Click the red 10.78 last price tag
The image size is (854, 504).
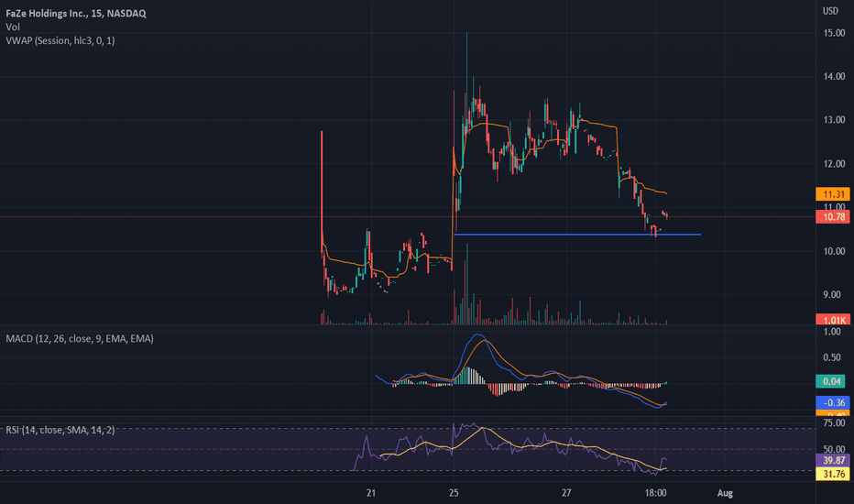[833, 217]
